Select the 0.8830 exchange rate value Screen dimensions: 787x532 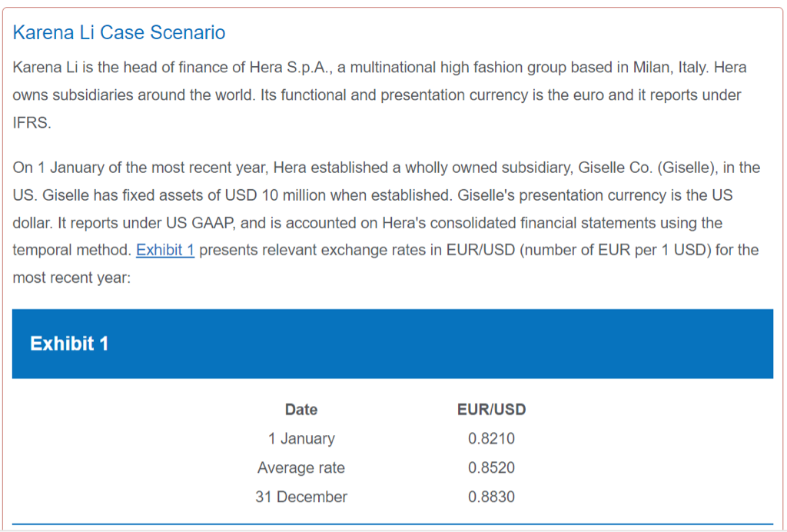(x=491, y=497)
